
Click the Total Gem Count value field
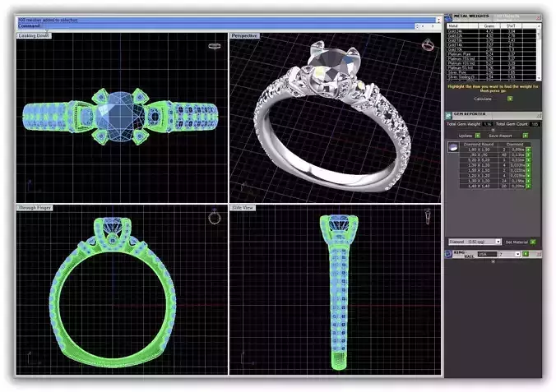pyautogui.click(x=535, y=124)
